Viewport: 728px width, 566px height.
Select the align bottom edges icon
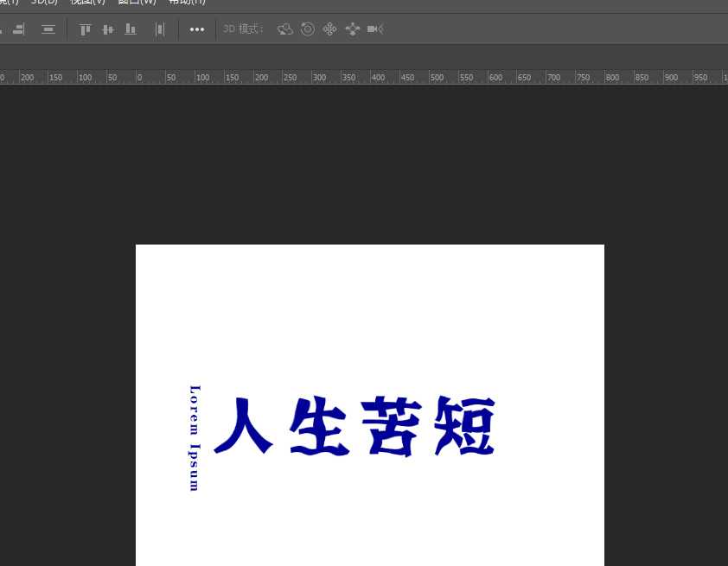pos(130,29)
